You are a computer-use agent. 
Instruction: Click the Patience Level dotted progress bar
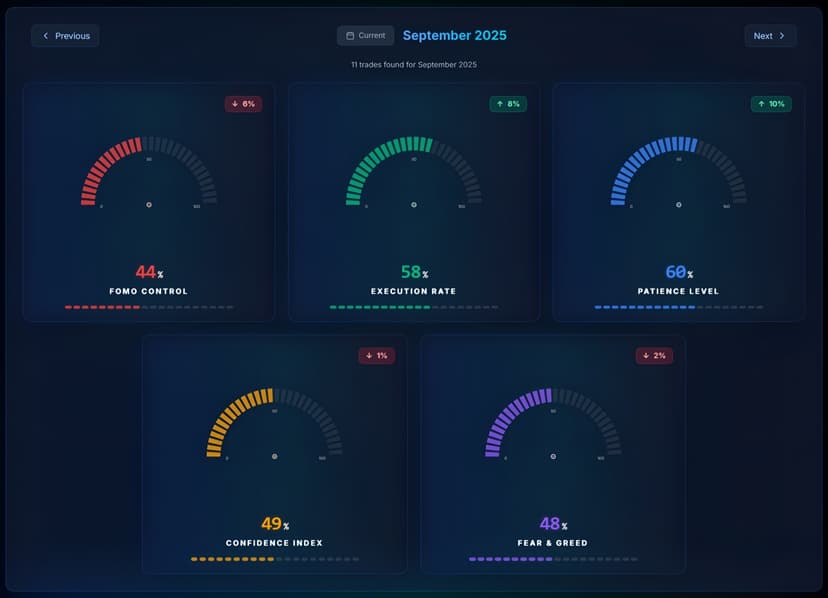click(x=678, y=305)
